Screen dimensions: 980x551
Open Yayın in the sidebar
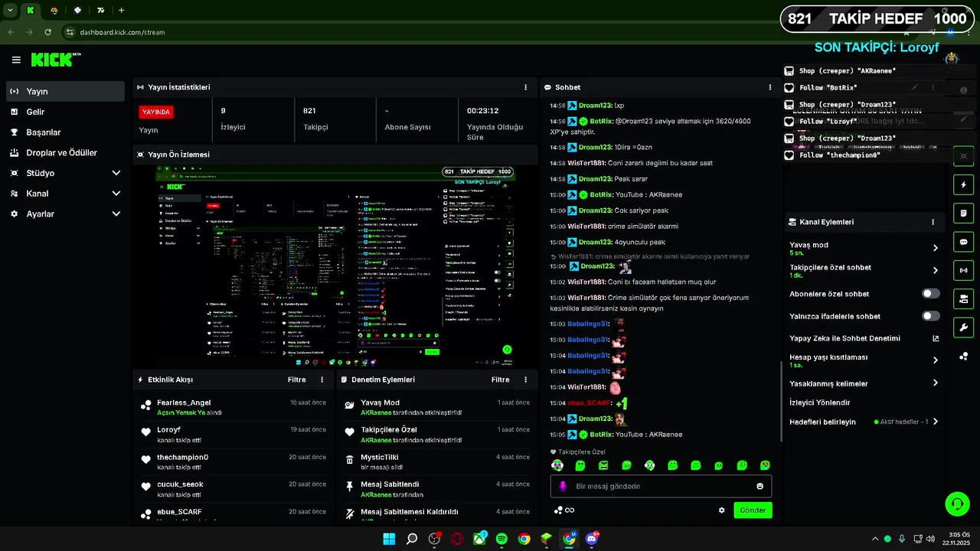65,91
